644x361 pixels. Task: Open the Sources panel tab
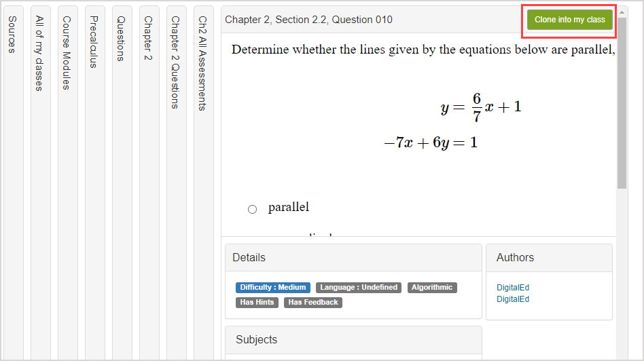[x=12, y=34]
